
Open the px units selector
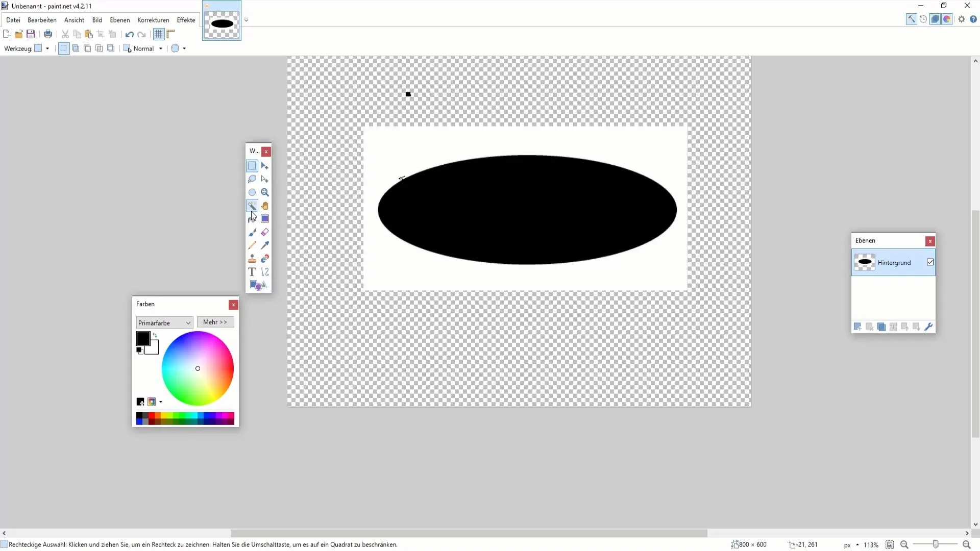[x=850, y=545]
